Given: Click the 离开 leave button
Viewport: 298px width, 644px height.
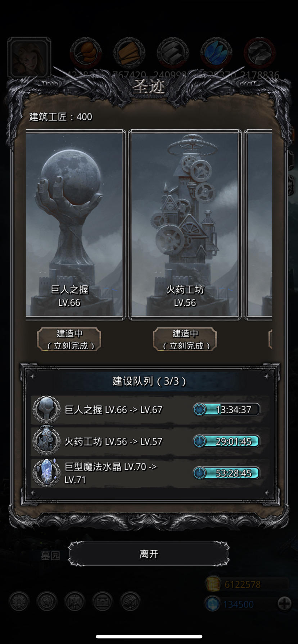Looking at the screenshot, I should click(149, 554).
